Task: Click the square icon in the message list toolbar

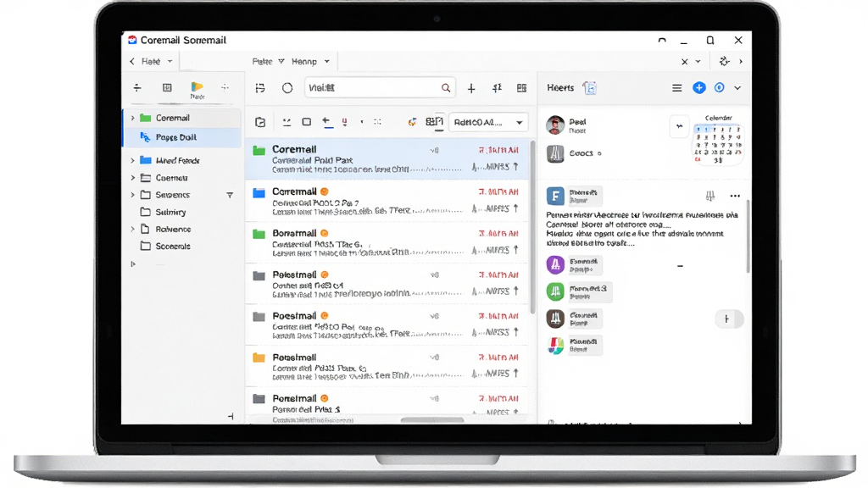Action: (306, 122)
